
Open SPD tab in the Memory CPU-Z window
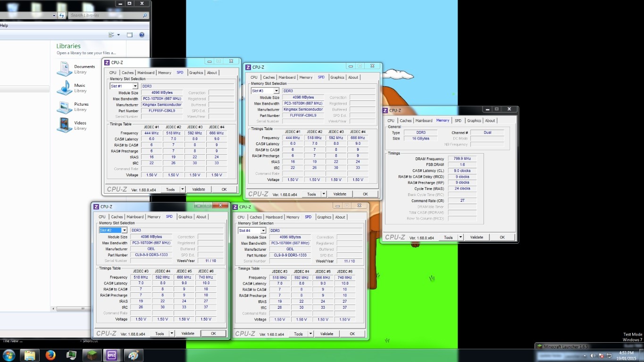458,121
